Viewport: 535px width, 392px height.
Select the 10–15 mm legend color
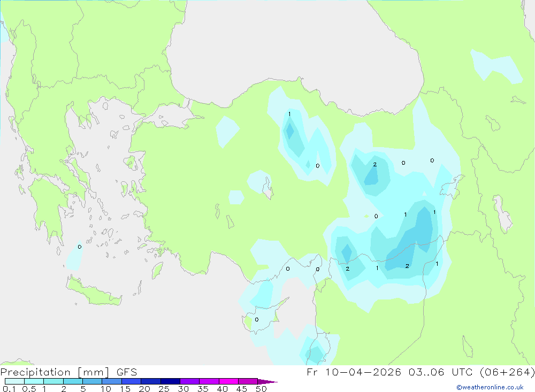pos(112,381)
